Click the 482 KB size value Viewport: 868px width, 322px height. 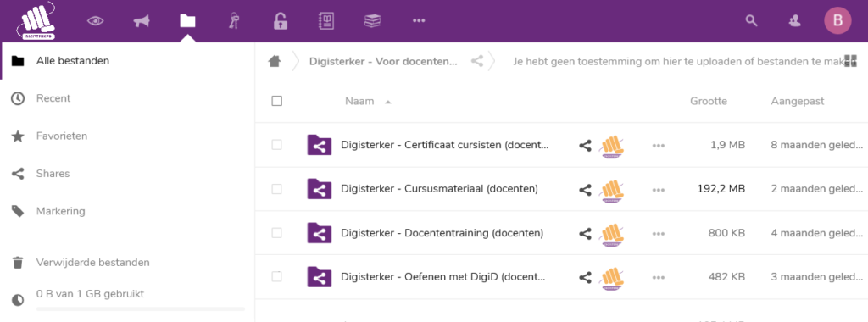click(726, 277)
